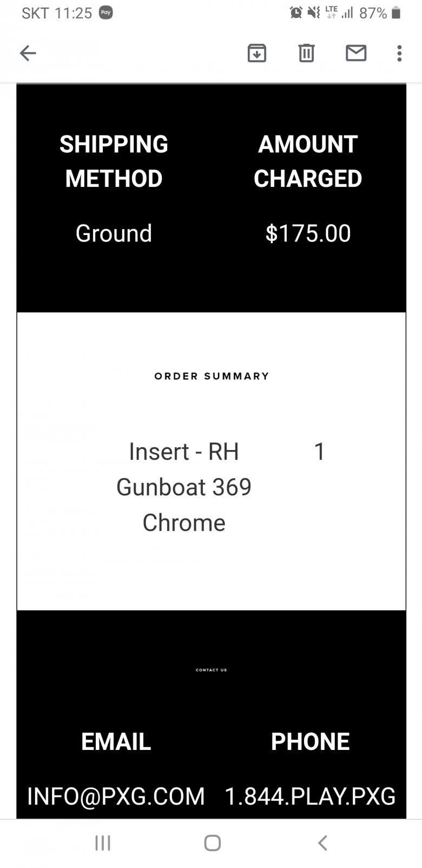Tap the LTE network indicator
Viewport: 422px width, 868px height.
[331, 12]
